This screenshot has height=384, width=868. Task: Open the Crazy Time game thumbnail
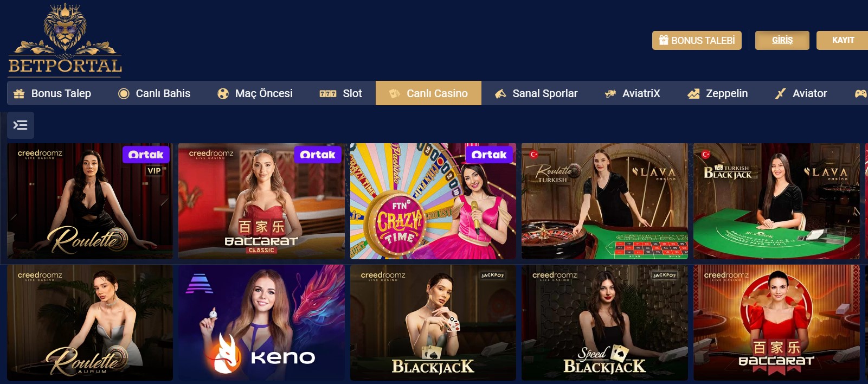(x=433, y=201)
